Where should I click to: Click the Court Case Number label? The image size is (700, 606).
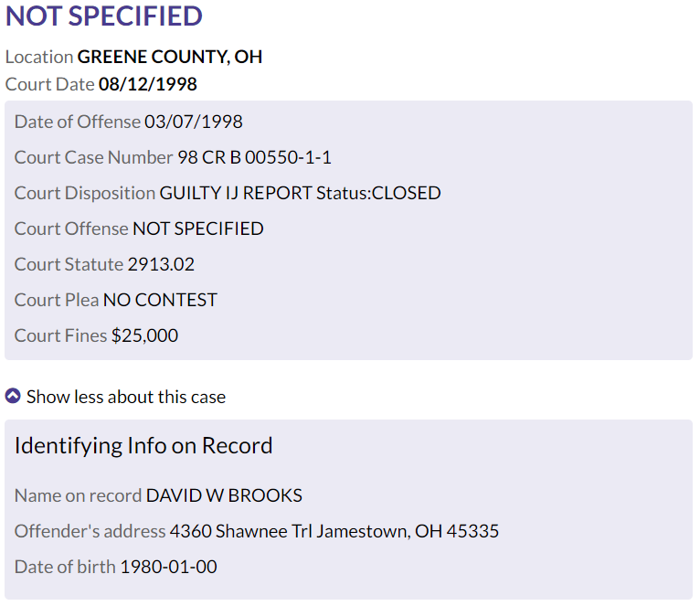point(94,157)
